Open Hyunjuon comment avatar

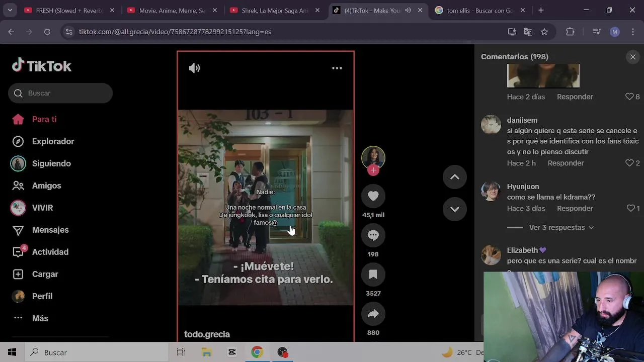point(491,191)
